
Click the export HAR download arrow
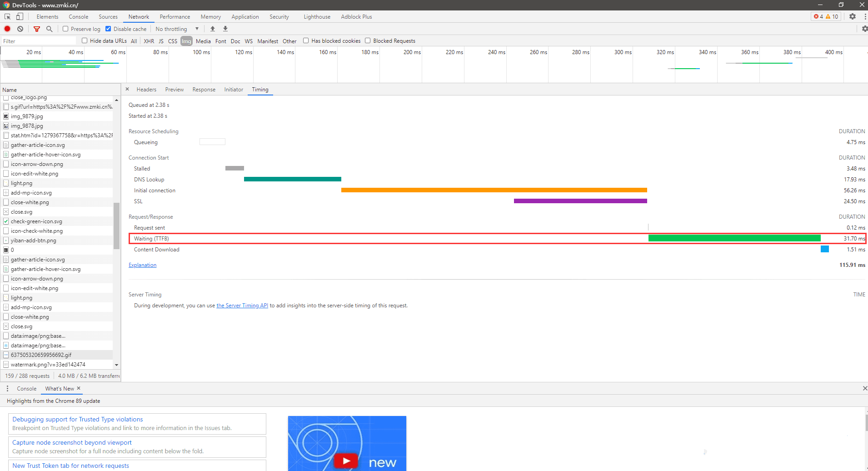point(225,29)
